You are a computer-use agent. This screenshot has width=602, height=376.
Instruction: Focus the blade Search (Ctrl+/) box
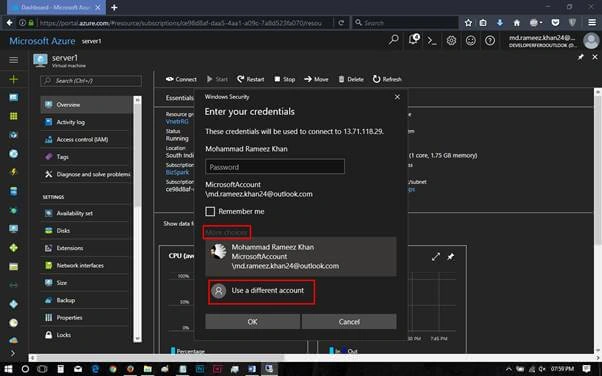pos(91,81)
